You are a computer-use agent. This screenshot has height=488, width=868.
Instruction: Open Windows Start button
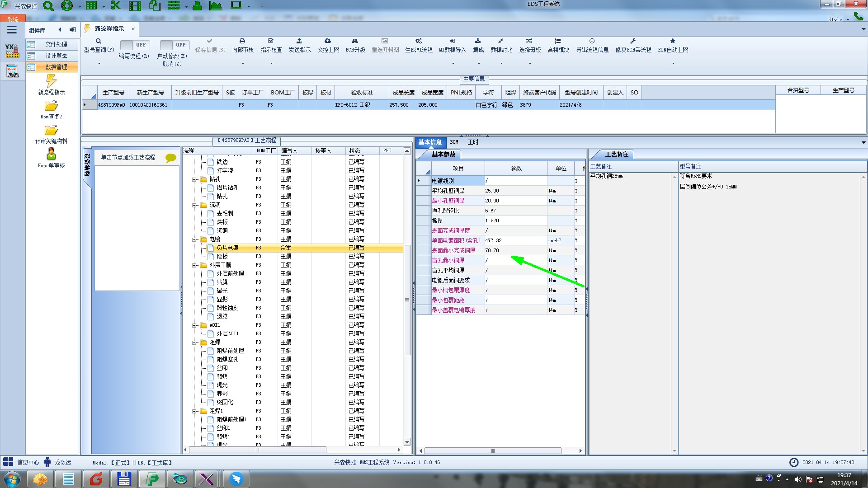(12, 479)
